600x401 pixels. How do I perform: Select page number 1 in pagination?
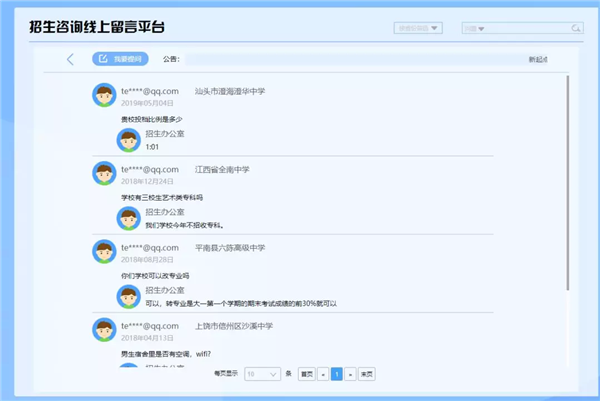(x=337, y=373)
